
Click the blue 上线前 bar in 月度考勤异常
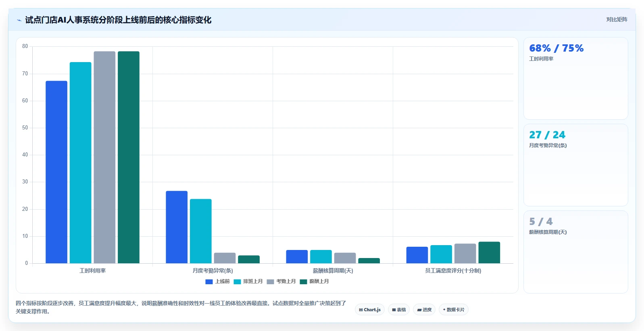click(x=177, y=227)
